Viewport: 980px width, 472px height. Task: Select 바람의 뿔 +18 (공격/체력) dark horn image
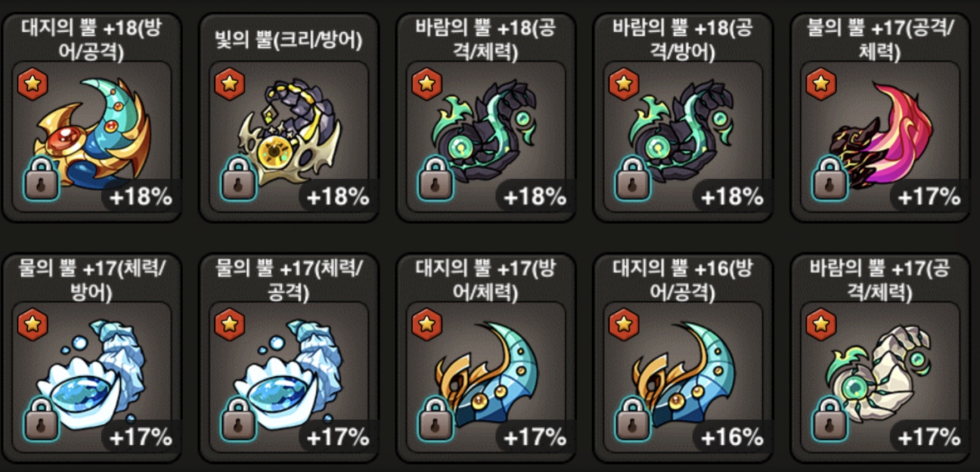click(484, 131)
